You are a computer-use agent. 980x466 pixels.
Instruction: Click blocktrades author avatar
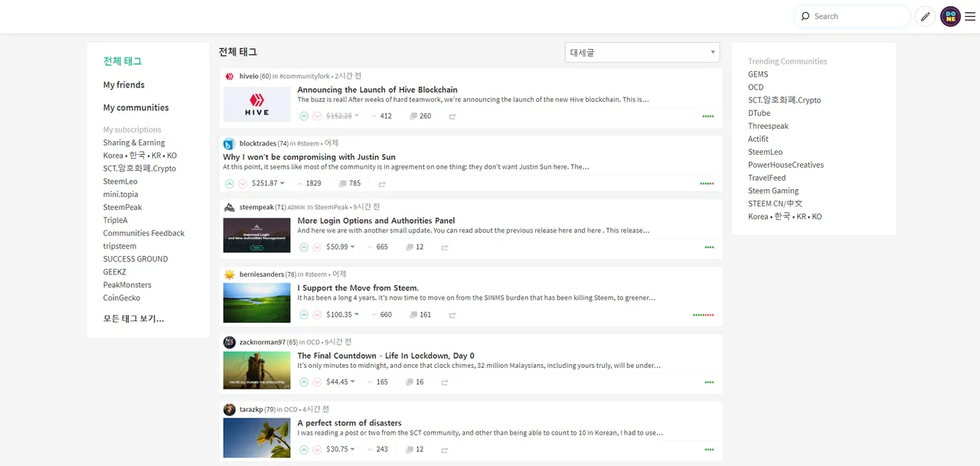(229, 143)
